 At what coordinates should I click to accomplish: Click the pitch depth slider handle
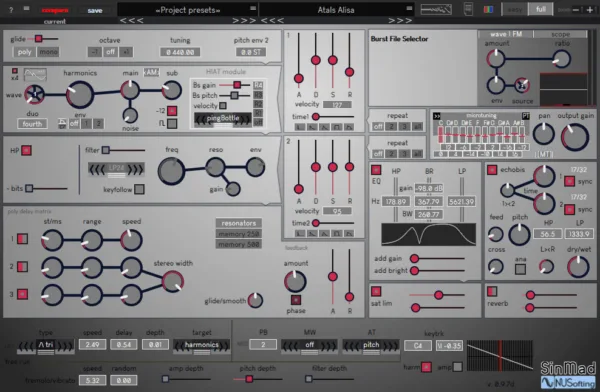click(249, 379)
